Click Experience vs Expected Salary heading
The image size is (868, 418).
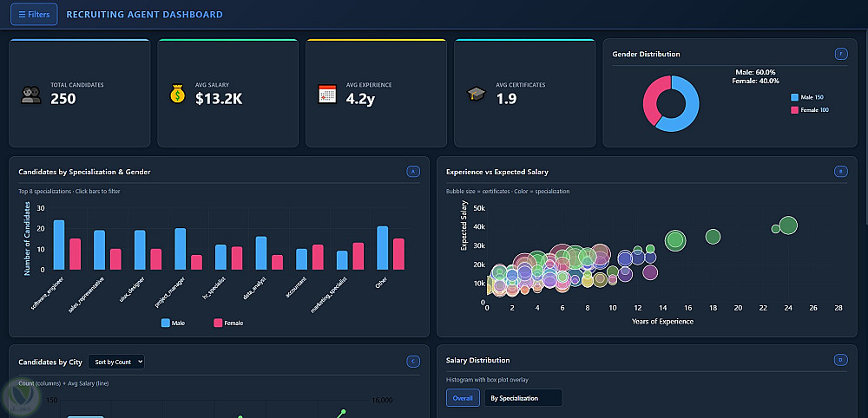click(497, 172)
